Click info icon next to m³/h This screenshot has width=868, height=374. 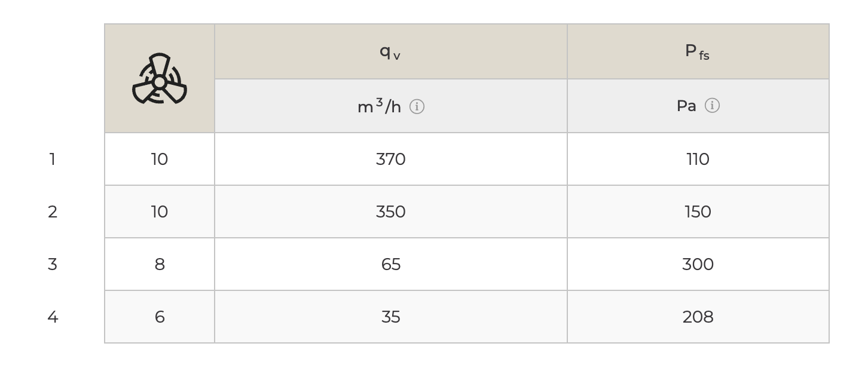coord(417,107)
